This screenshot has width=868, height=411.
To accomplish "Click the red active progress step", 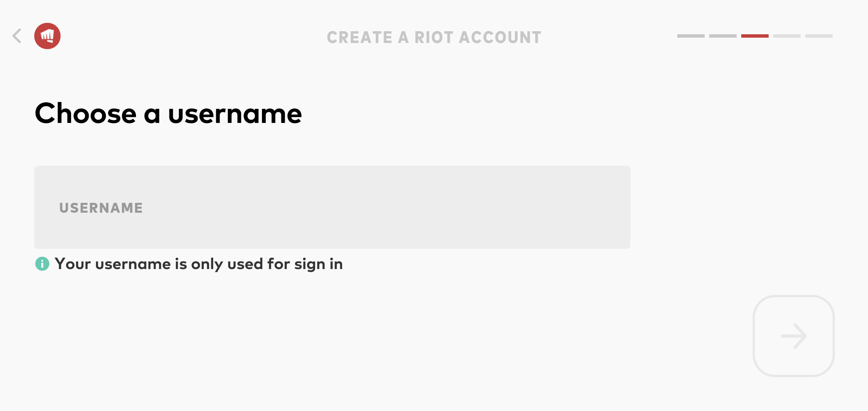I will coord(755,36).
